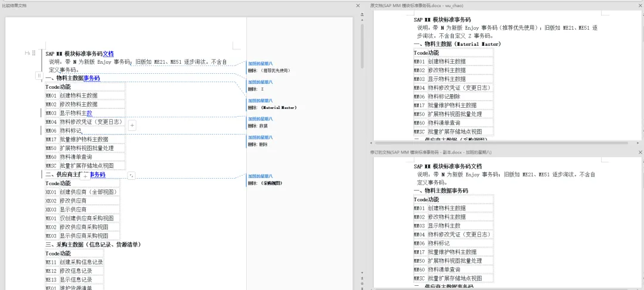Click the title SAP MM 模块标准事务码 in original pane
The height and width of the screenshot is (290, 644).
(442, 19)
